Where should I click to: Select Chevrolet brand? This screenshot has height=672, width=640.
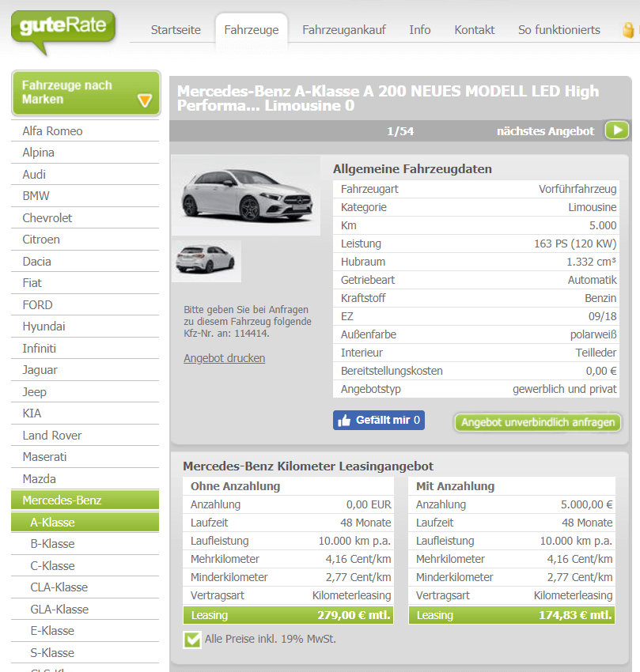click(85, 217)
